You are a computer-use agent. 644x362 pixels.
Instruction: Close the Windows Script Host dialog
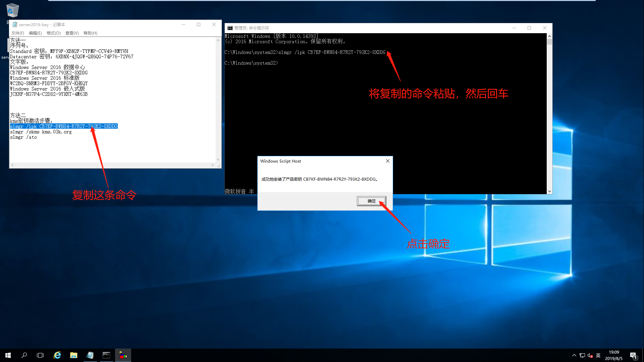pos(387,161)
